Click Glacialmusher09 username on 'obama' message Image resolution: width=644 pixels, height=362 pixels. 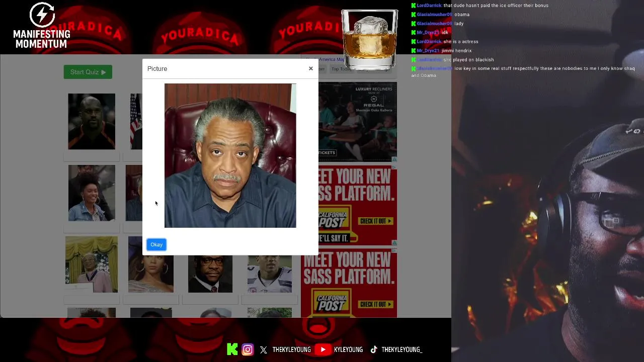[435, 15]
